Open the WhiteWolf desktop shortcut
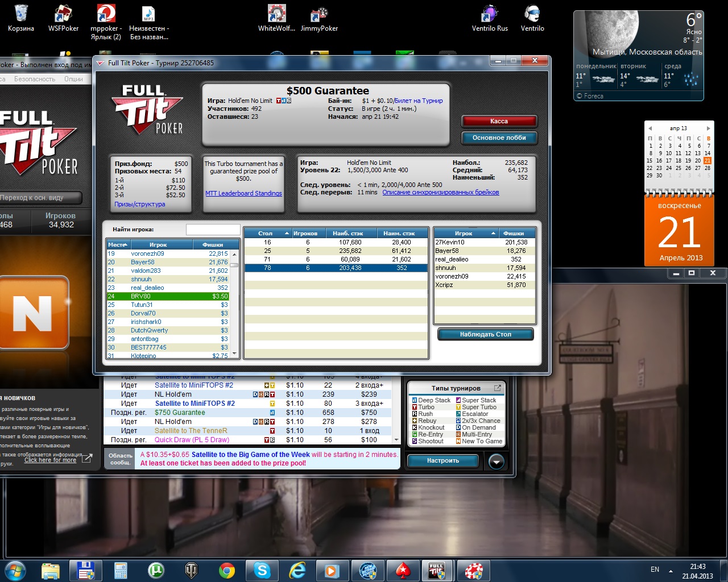The height and width of the screenshot is (582, 728). [x=276, y=18]
